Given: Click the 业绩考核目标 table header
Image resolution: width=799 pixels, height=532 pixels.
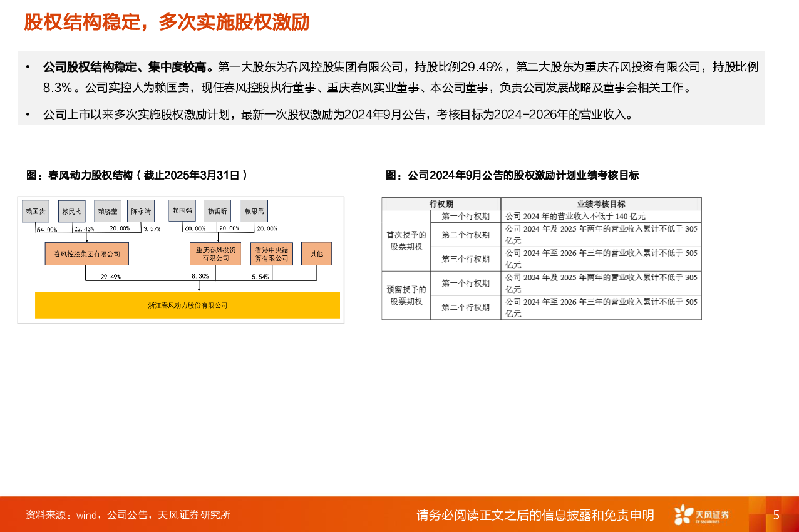Looking at the screenshot, I should [x=601, y=204].
